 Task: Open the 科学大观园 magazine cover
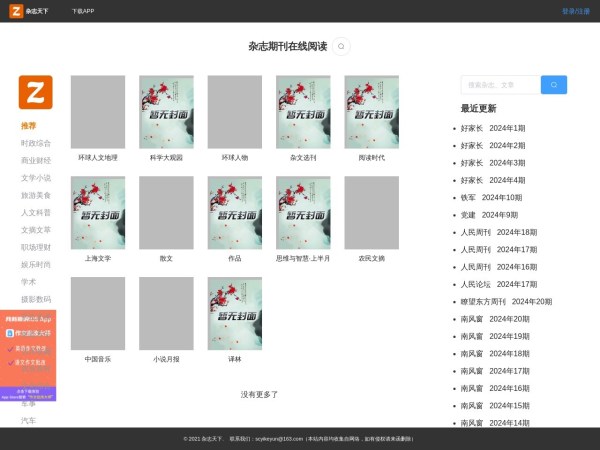tap(166, 112)
